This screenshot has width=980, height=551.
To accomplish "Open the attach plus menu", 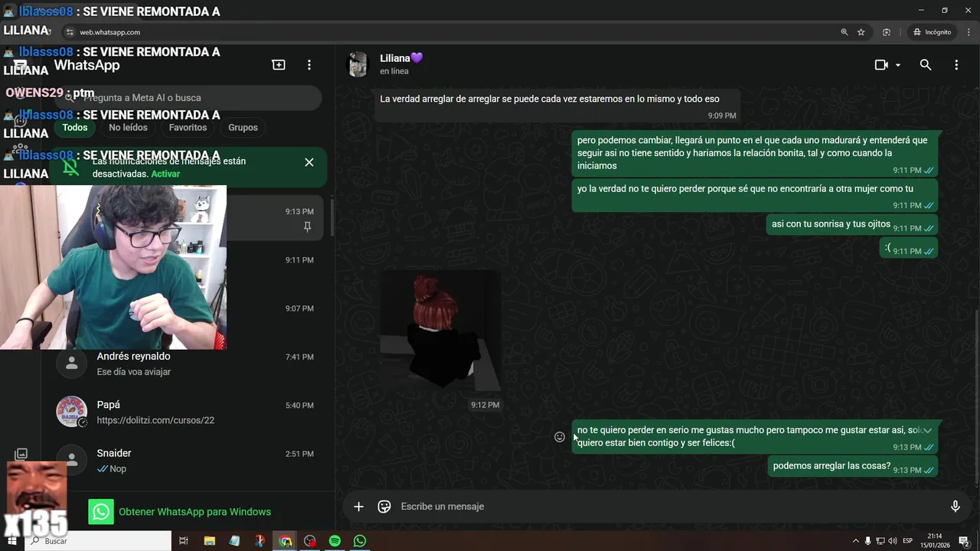I will [x=358, y=507].
